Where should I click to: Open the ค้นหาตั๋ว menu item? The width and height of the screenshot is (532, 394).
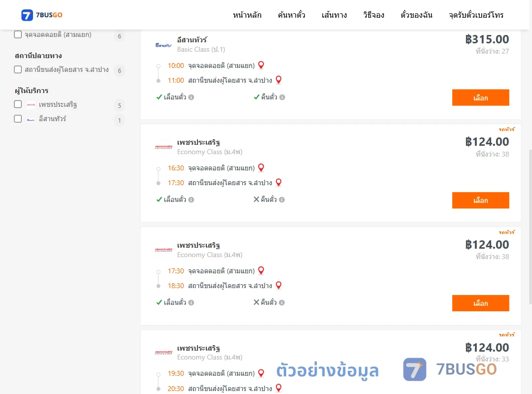coord(292,15)
